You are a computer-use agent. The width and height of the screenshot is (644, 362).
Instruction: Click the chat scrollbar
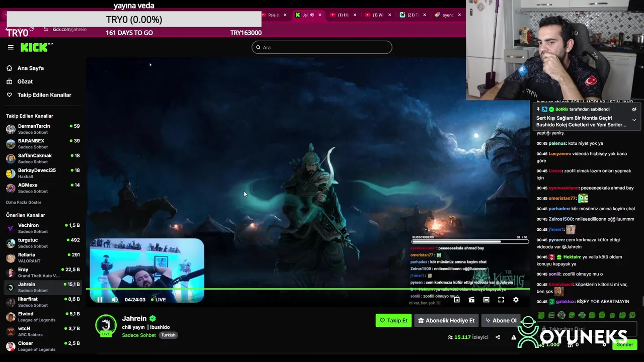pyautogui.click(x=642, y=302)
